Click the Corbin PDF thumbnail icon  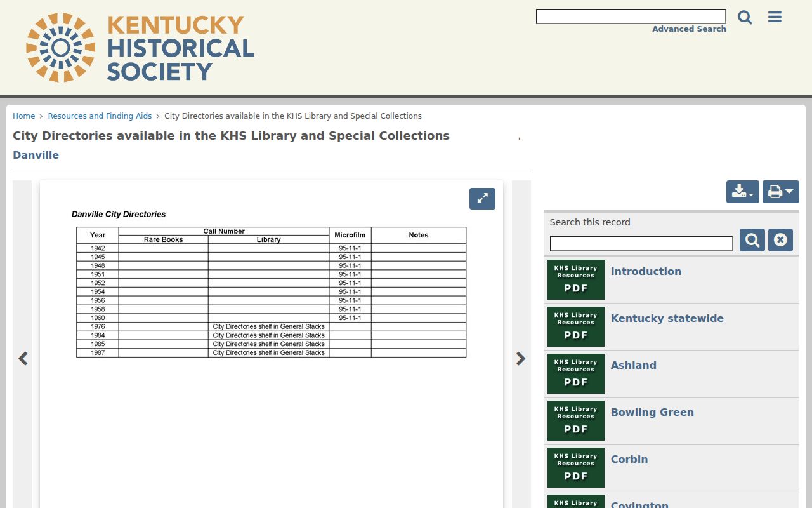point(576,467)
